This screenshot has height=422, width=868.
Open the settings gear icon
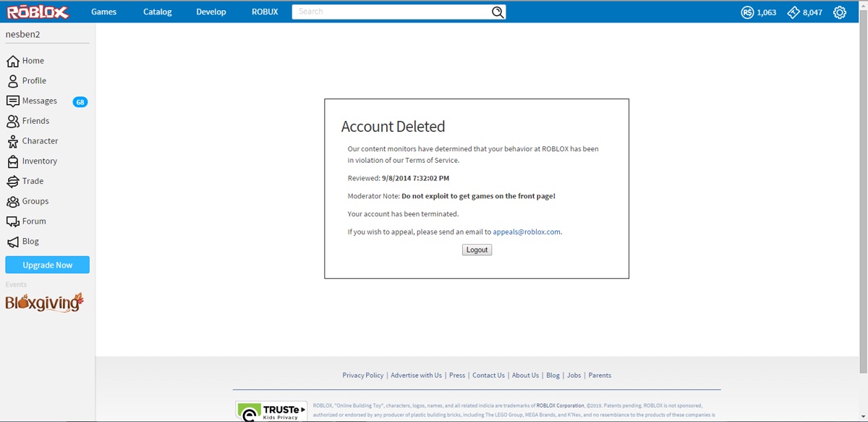[x=840, y=12]
